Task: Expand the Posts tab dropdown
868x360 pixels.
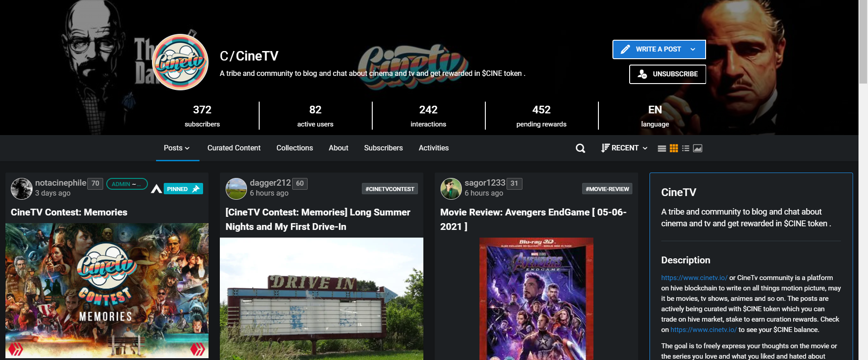Action: coord(177,148)
